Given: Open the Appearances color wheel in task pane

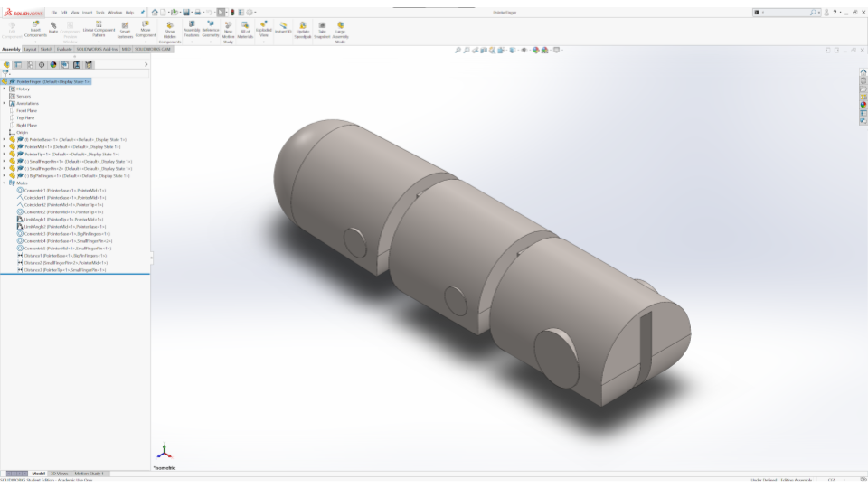Looking at the screenshot, I should [x=863, y=105].
